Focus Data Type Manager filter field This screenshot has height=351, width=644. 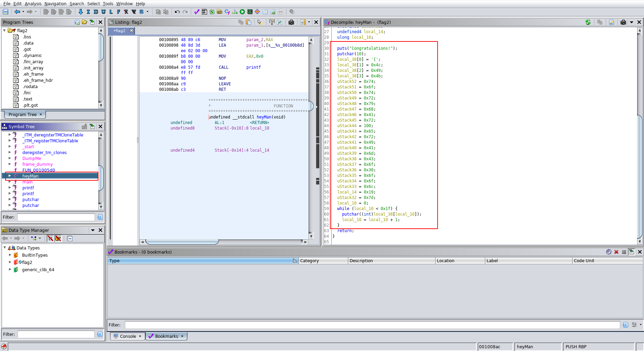56,334
